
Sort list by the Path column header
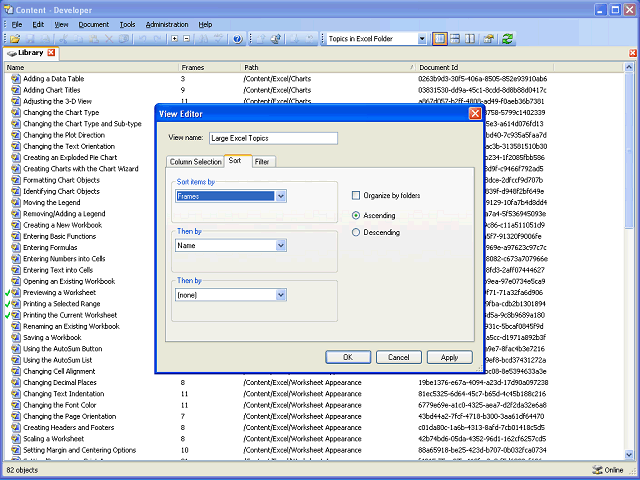pyautogui.click(x=329, y=67)
